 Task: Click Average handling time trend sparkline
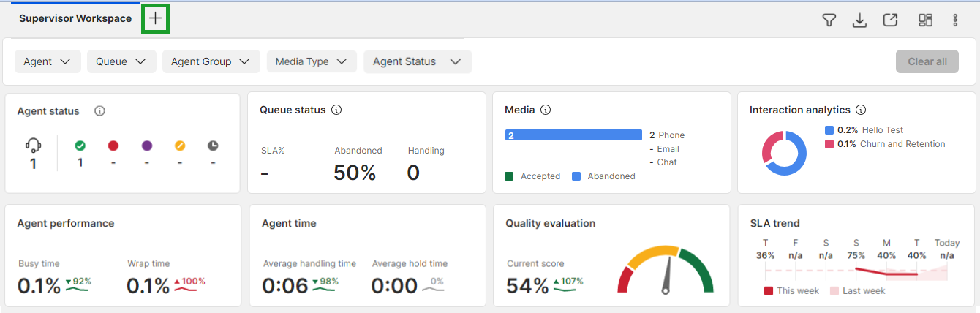[325, 290]
